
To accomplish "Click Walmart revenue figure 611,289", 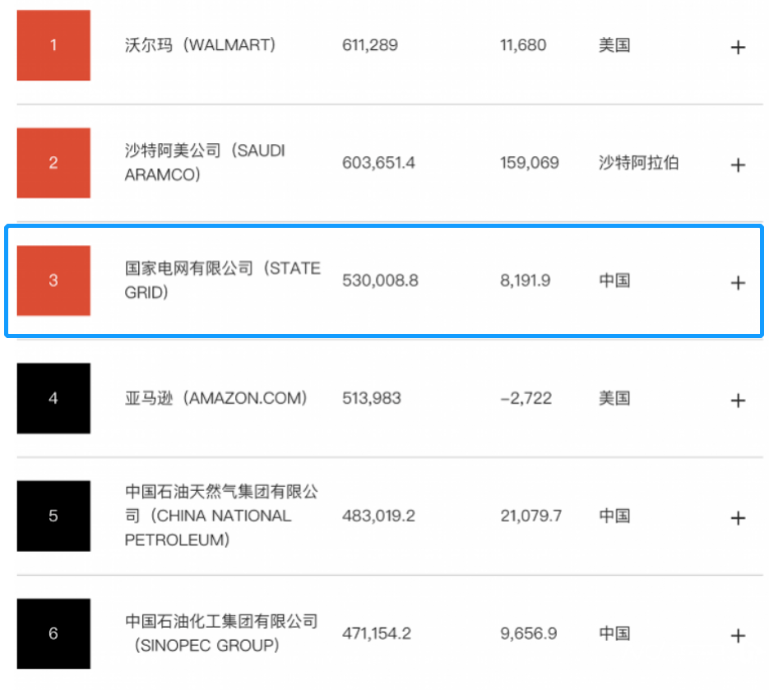I will (370, 45).
